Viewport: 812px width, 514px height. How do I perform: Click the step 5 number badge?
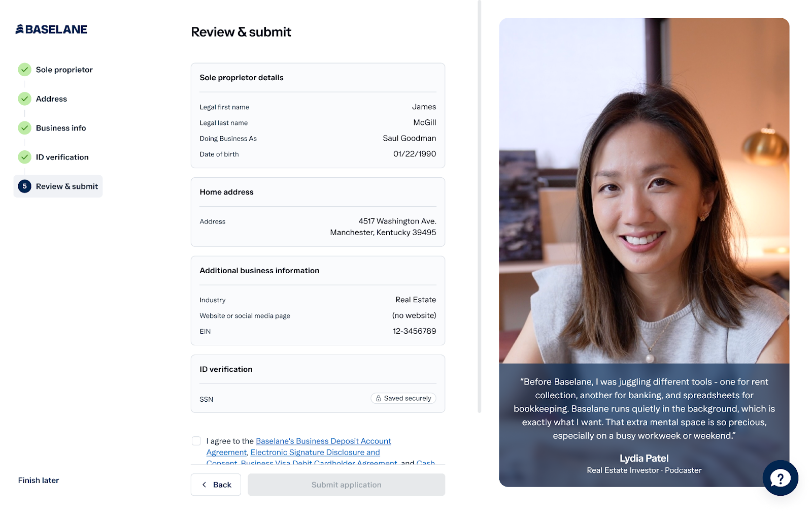click(24, 186)
